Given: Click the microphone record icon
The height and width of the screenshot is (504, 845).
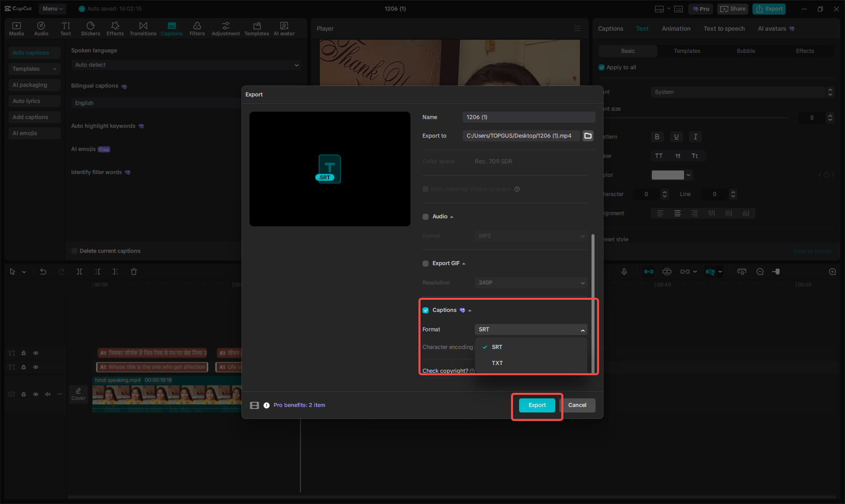Looking at the screenshot, I should coord(624,272).
